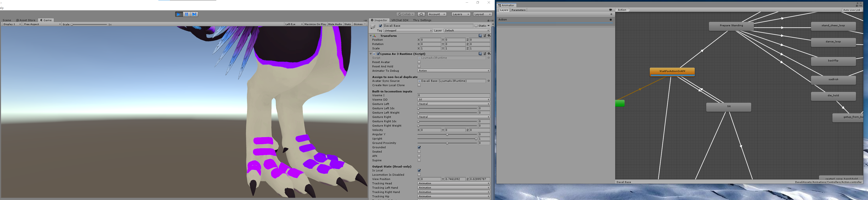Select the WaitForActionOrAFK state node
The height and width of the screenshot is (200, 868).
coord(672,72)
